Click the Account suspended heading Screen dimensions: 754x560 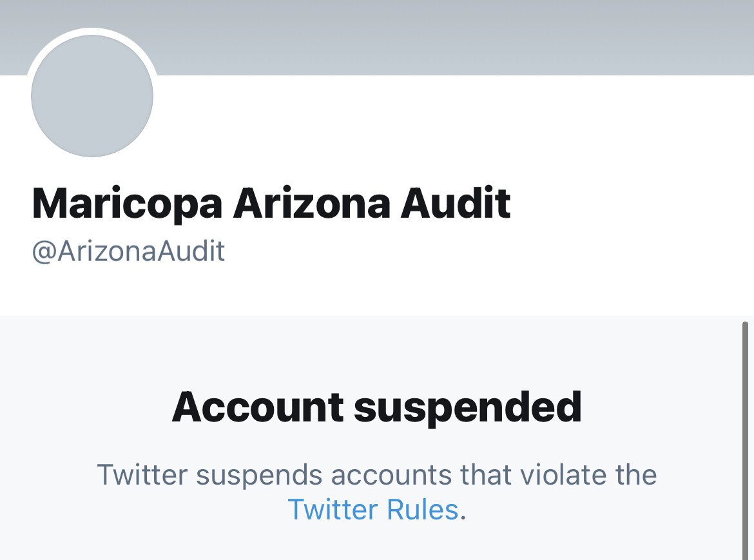tap(376, 407)
